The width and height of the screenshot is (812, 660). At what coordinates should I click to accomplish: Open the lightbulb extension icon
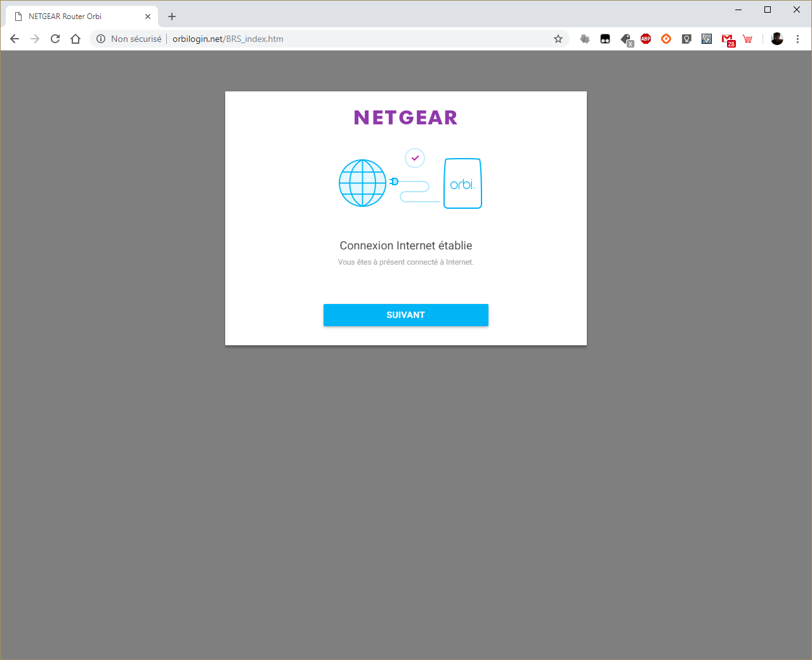coord(686,39)
